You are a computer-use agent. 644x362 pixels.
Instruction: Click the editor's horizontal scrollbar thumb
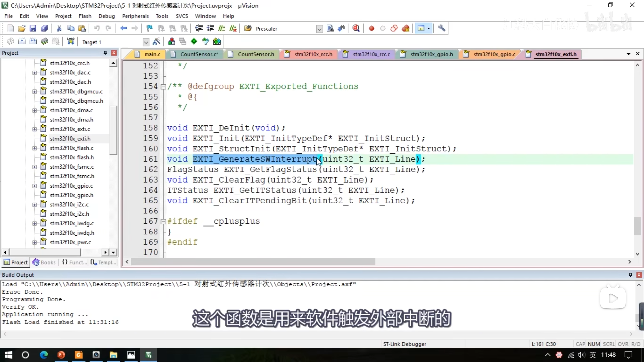pos(253,262)
